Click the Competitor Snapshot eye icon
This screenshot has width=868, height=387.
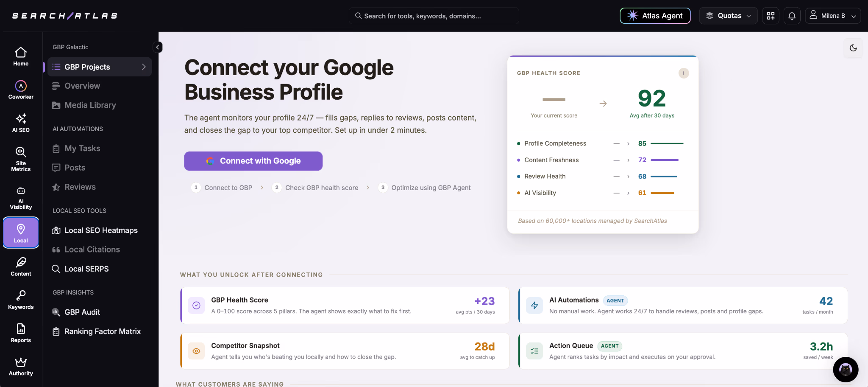pos(196,351)
